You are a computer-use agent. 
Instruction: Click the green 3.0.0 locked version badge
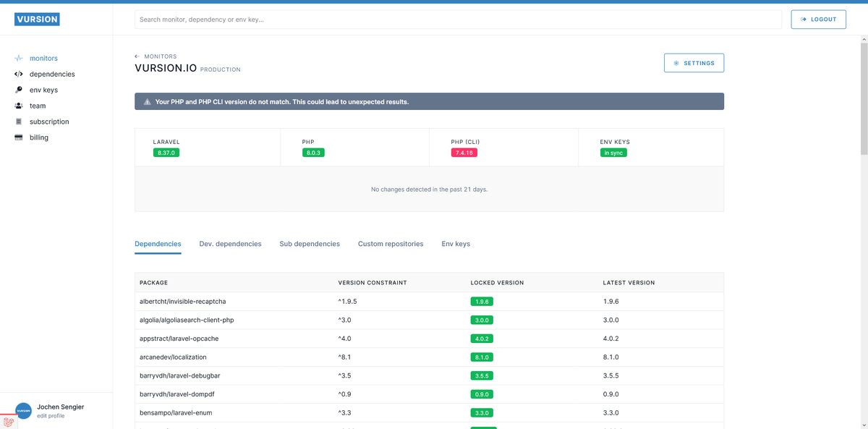(483, 320)
